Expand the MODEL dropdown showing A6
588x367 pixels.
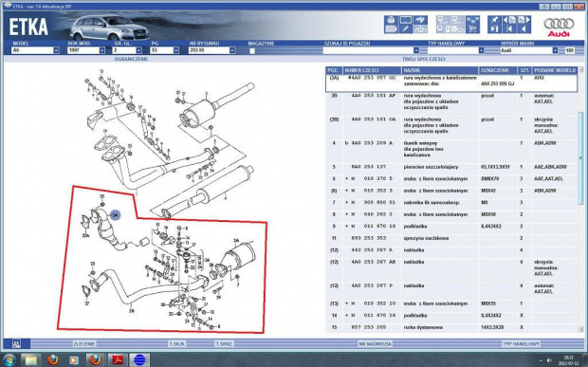56,50
